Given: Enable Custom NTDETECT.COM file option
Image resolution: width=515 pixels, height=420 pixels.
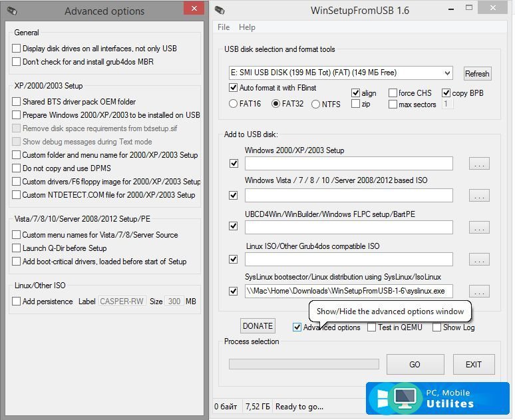Looking at the screenshot, I should point(16,195).
